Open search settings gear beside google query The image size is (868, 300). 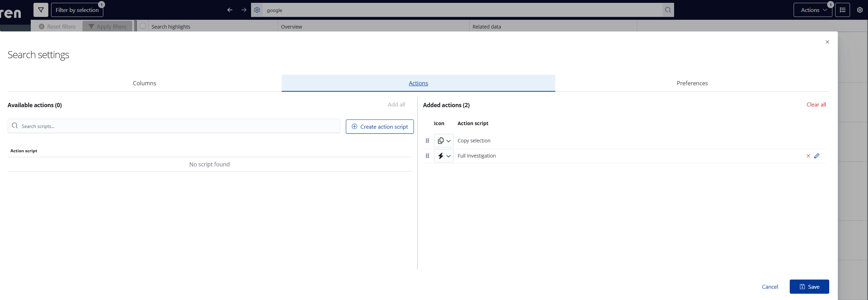coord(257,10)
